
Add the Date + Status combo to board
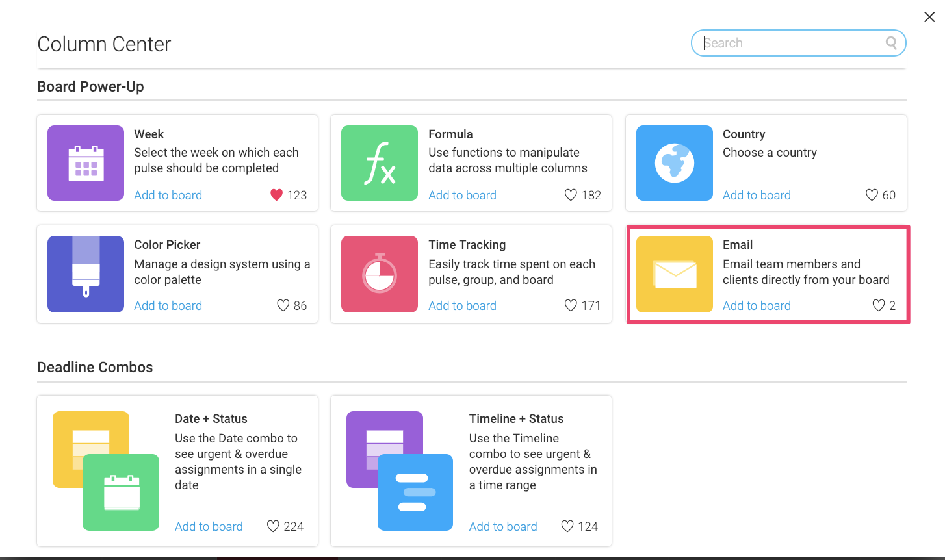pos(209,526)
